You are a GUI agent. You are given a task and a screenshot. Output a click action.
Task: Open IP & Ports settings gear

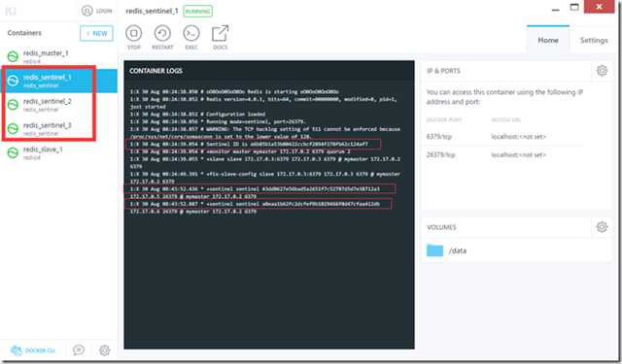pyautogui.click(x=602, y=71)
